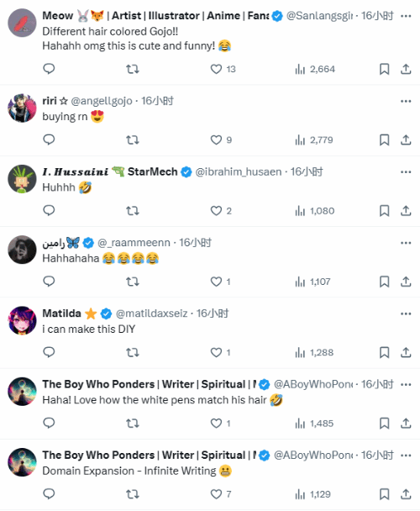Screen dimensions: 420x511
Task: Open more options menu on Meow's tweet
Action: [406, 16]
